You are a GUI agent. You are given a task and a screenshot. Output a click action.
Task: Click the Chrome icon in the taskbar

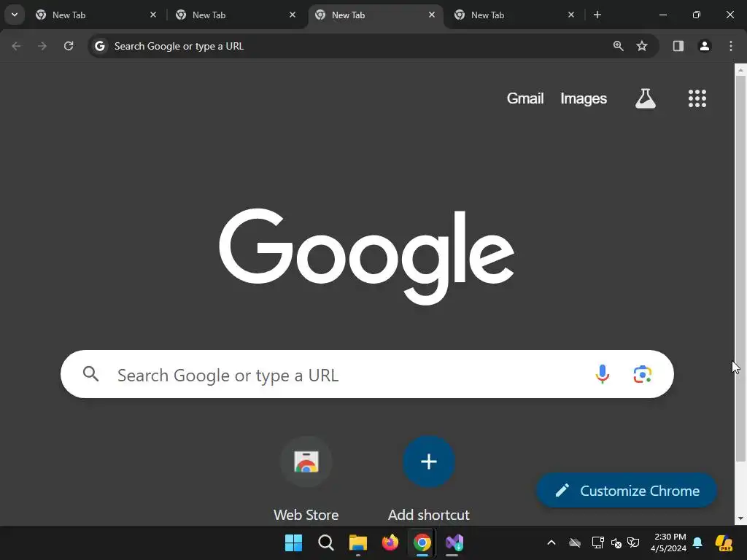(x=422, y=542)
